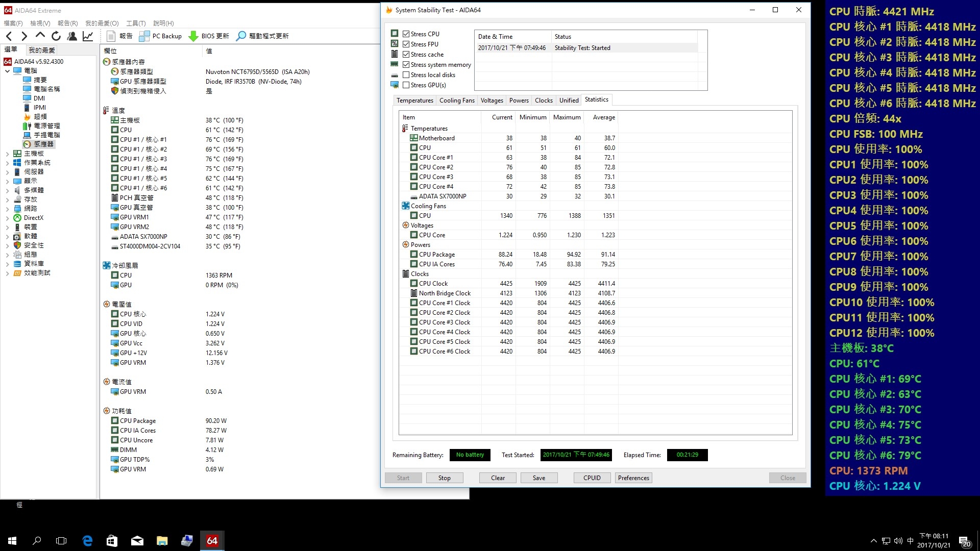980x551 pixels.
Task: Select 感應器 sensor item in tree
Action: click(39, 144)
